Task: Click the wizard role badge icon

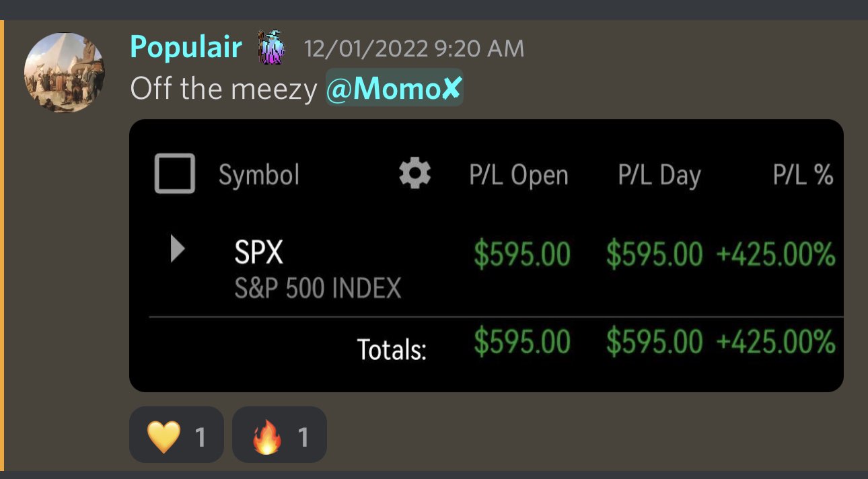Action: click(272, 48)
